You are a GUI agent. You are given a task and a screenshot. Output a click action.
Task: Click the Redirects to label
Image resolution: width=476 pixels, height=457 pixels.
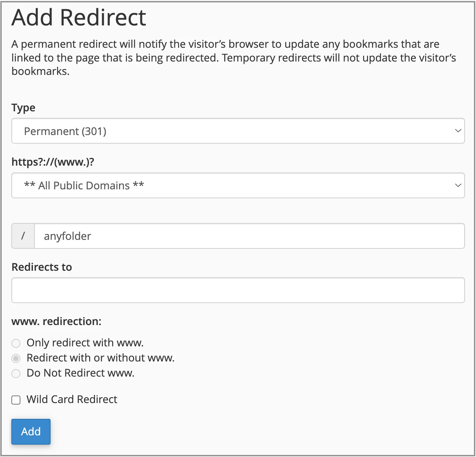click(42, 267)
